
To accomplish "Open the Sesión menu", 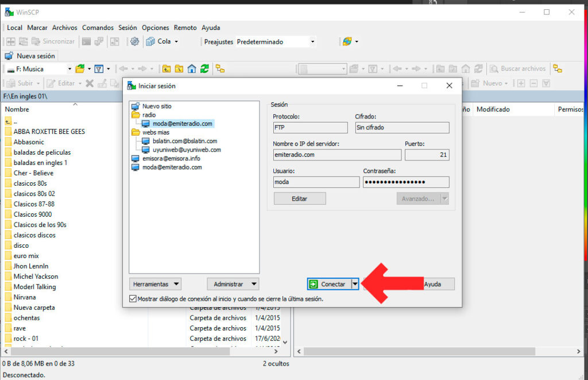I will [x=127, y=28].
